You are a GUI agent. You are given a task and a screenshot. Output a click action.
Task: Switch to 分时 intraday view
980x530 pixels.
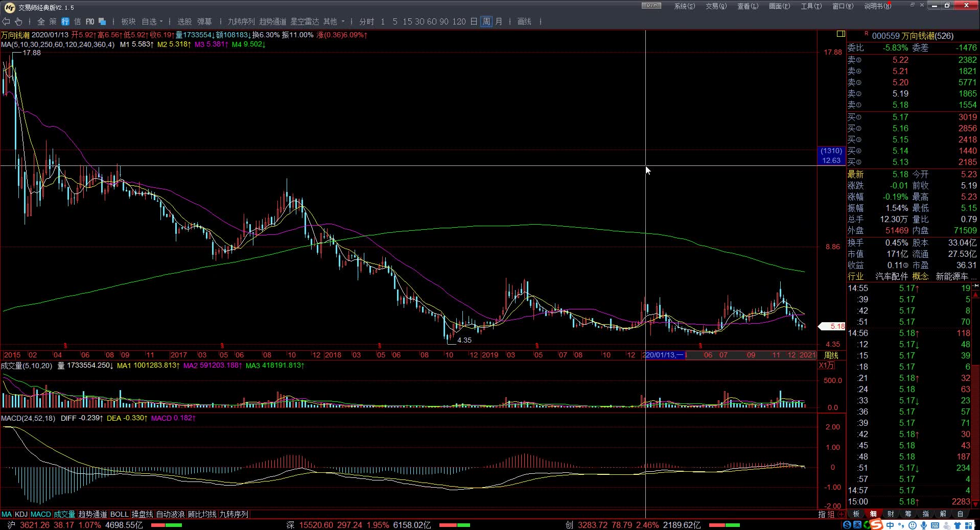[366, 21]
